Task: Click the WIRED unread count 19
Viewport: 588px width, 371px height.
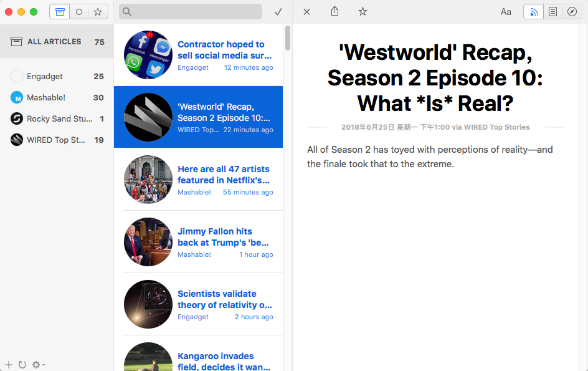Action: click(99, 140)
